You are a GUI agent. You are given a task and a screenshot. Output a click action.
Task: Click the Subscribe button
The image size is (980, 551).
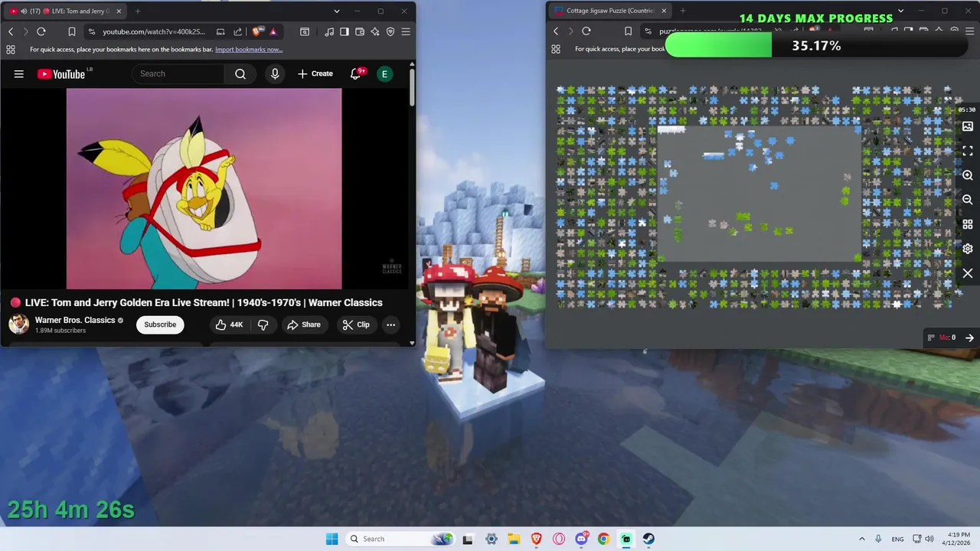coord(160,324)
